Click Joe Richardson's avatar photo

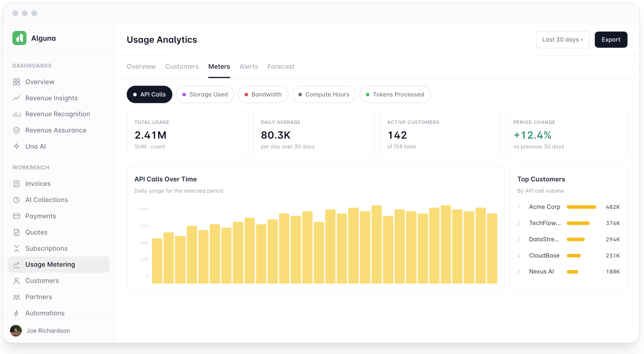click(16, 331)
